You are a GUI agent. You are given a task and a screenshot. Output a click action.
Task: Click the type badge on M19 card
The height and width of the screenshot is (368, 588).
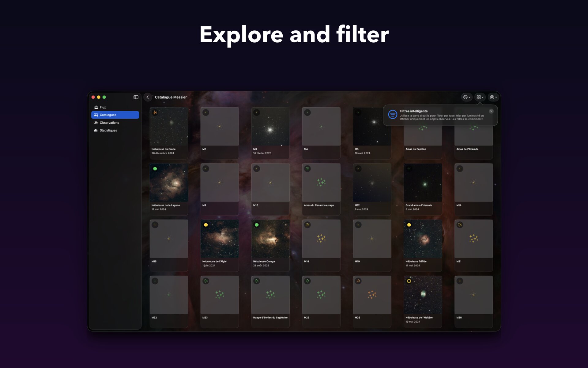point(358,225)
